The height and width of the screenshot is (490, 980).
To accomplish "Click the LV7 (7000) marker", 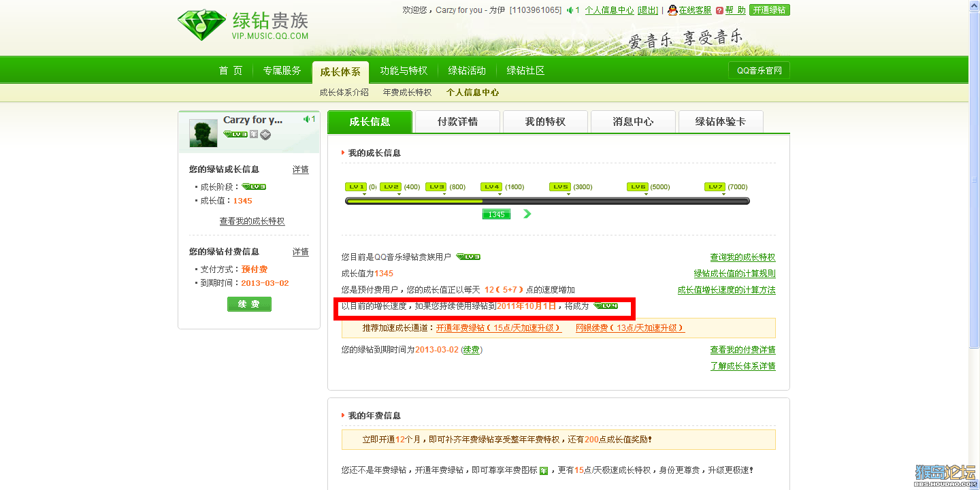I will coord(715,186).
